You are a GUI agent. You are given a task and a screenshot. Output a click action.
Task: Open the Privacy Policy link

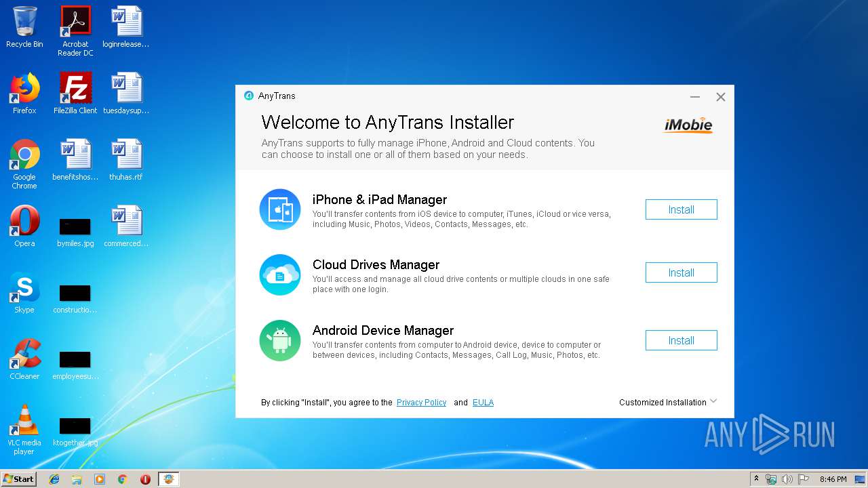421,403
